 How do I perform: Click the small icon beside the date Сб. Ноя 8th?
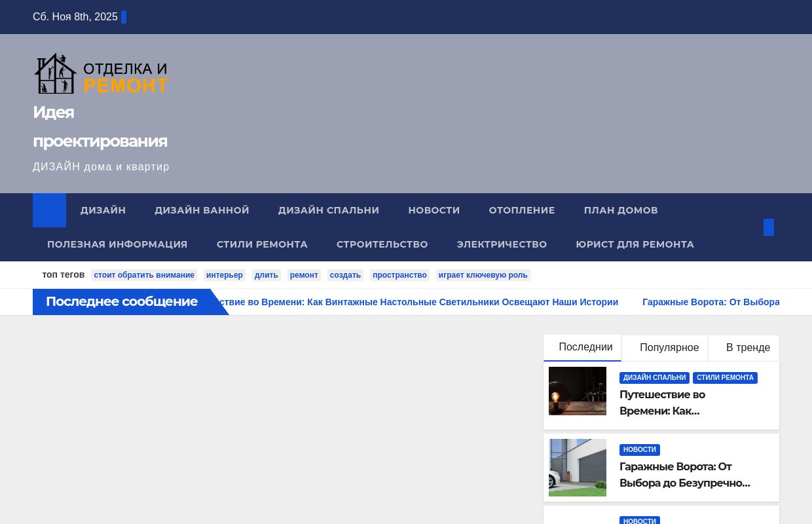coord(123,17)
